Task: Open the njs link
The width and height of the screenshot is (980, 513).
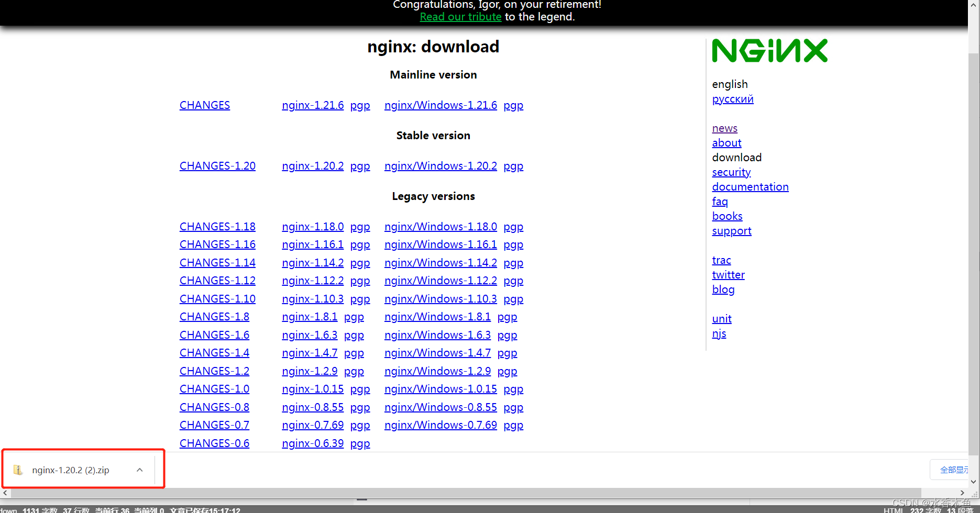Action: (x=719, y=333)
